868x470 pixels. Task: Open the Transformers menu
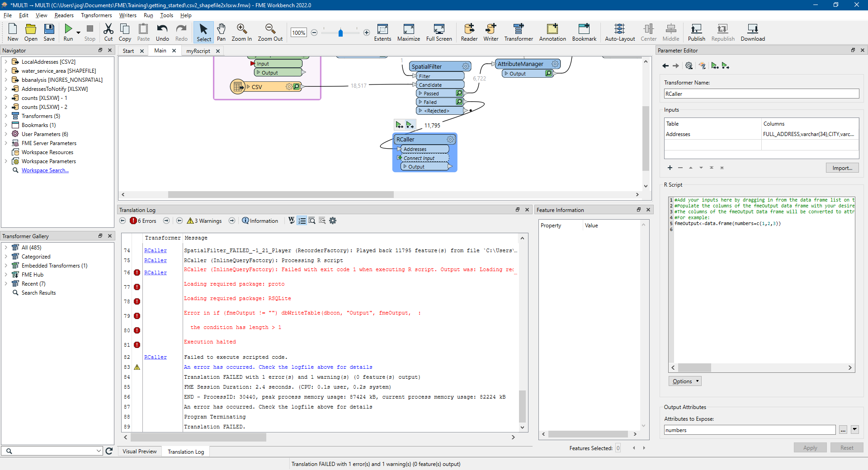[96, 15]
